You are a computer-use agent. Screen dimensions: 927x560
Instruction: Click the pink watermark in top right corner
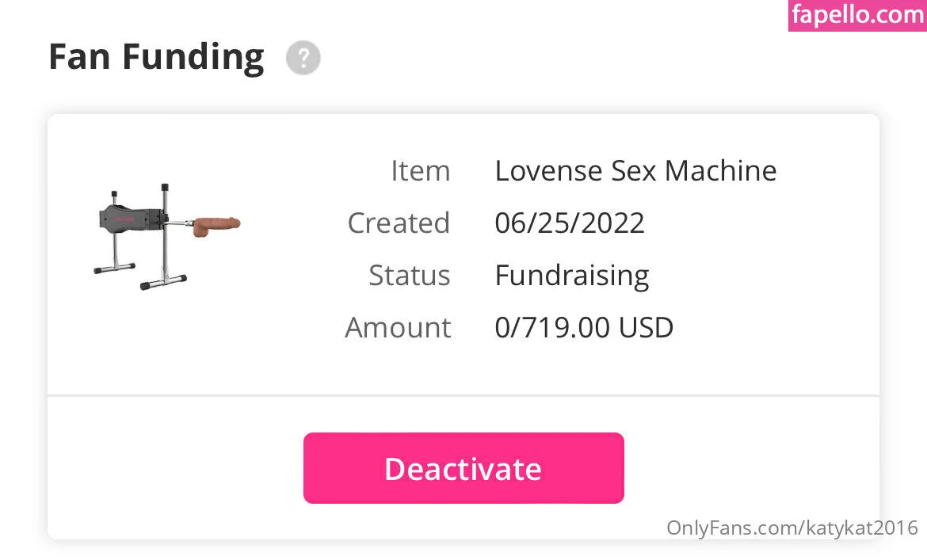pyautogui.click(x=856, y=15)
